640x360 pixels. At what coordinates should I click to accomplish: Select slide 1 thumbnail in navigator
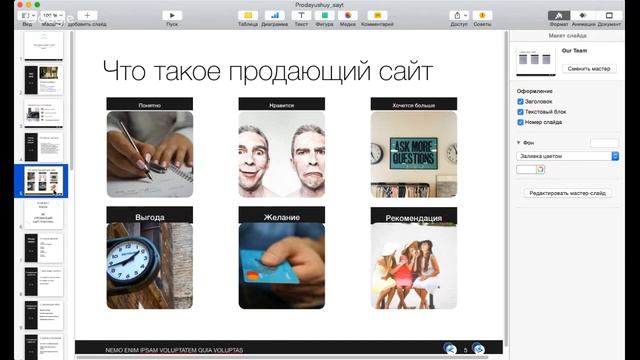point(44,46)
